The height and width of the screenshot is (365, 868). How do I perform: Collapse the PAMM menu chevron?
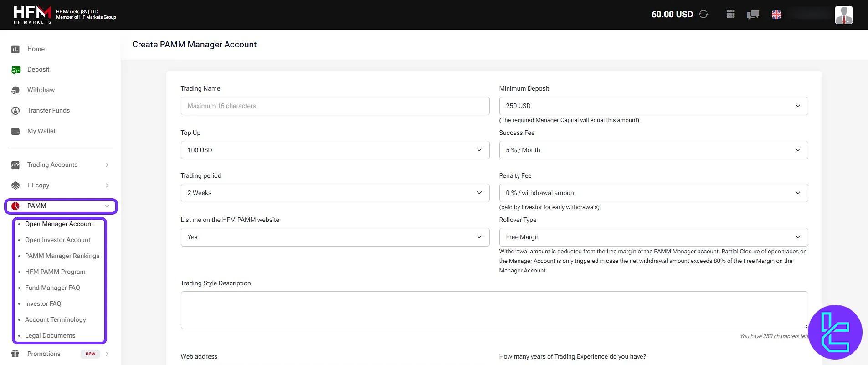point(107,206)
